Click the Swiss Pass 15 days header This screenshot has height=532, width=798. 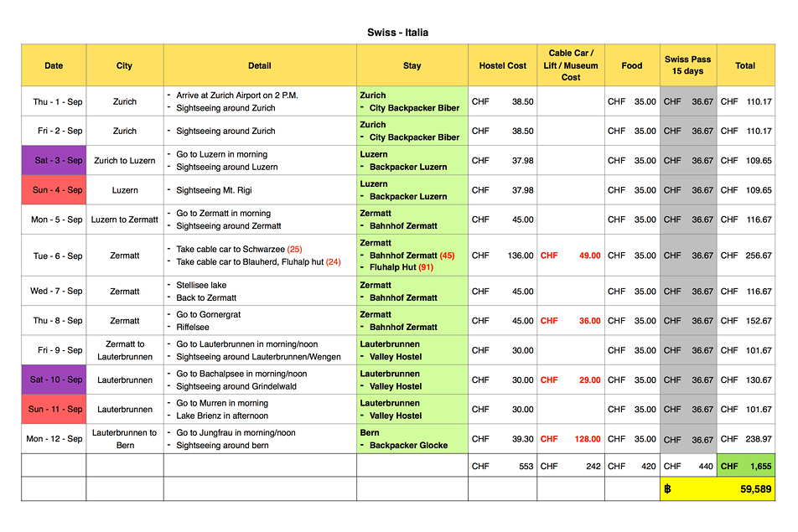pos(688,65)
